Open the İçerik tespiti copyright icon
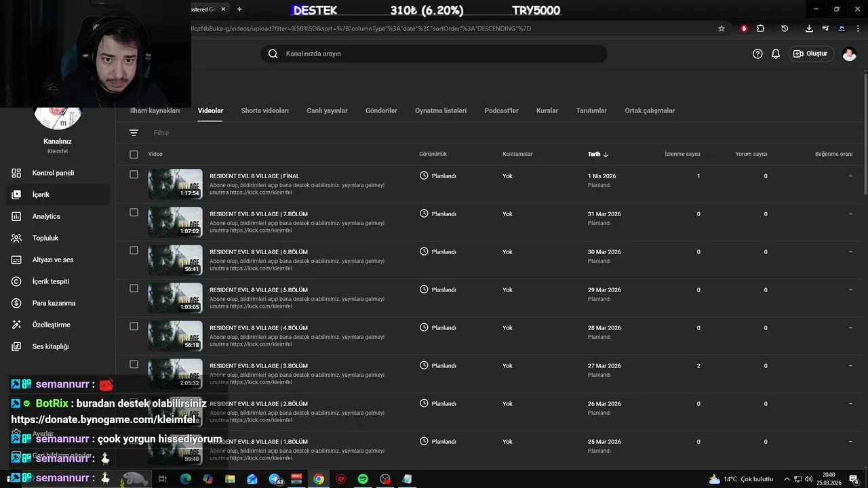 point(16,281)
